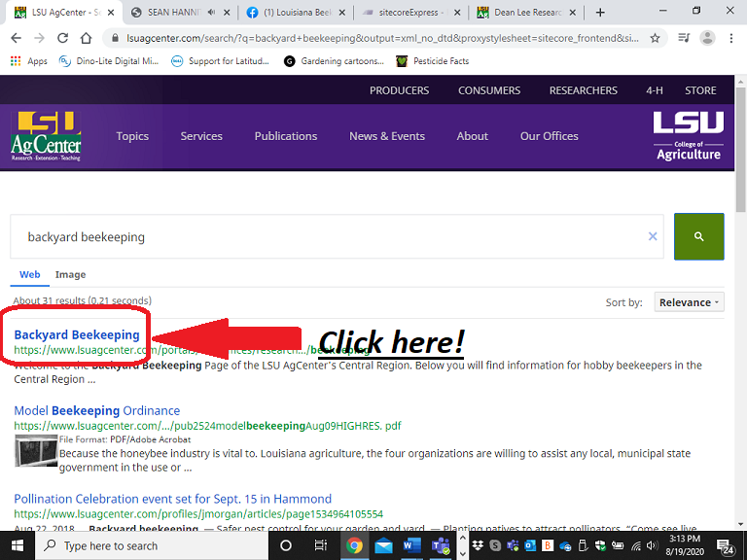
Task: Open Word from the taskbar
Action: pos(412,545)
